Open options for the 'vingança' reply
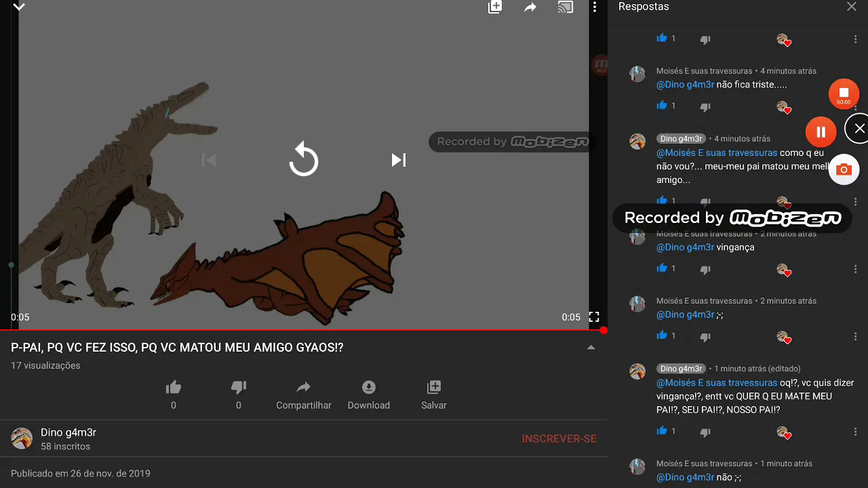This screenshot has height=488, width=868. click(x=856, y=269)
